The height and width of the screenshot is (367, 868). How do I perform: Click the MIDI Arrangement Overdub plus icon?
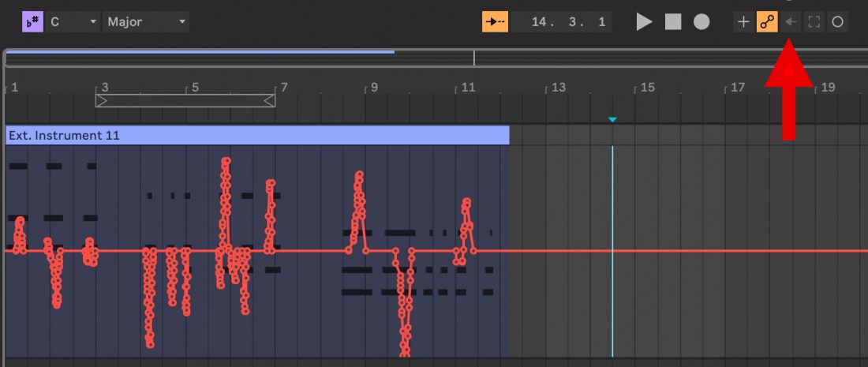point(743,21)
